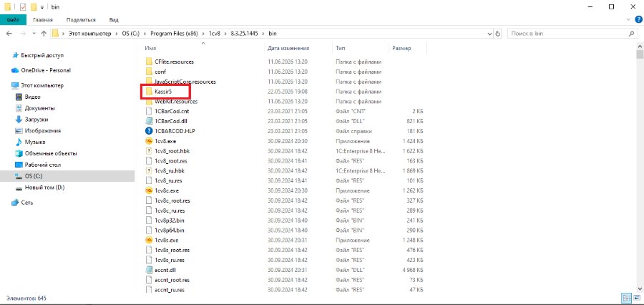The image size is (644, 305).
Task: Select the 1cv8s.exe application icon
Action: 149,240
